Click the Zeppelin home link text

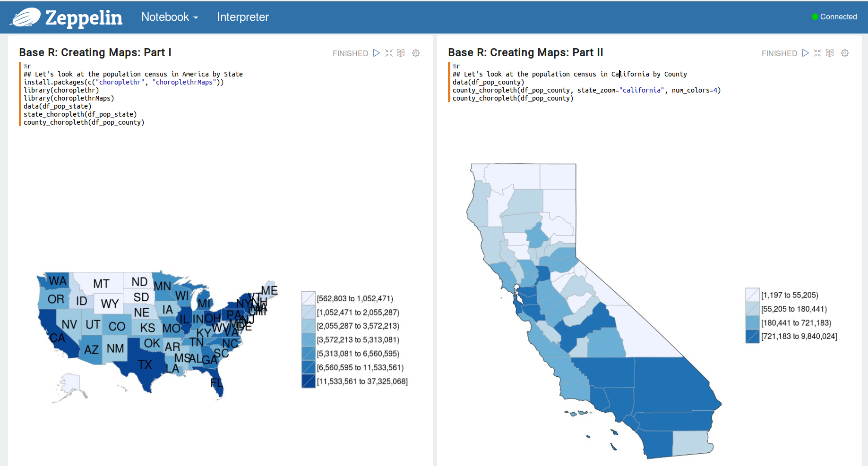[x=84, y=18]
